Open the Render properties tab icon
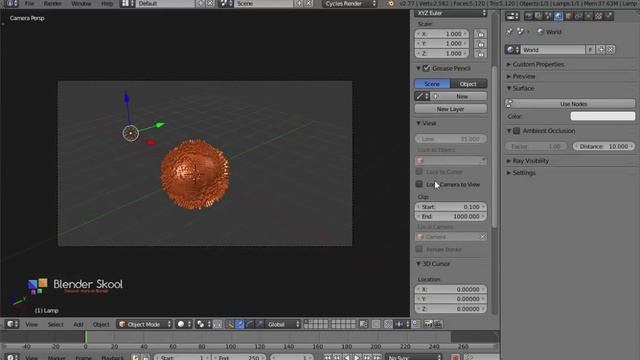 [529, 16]
